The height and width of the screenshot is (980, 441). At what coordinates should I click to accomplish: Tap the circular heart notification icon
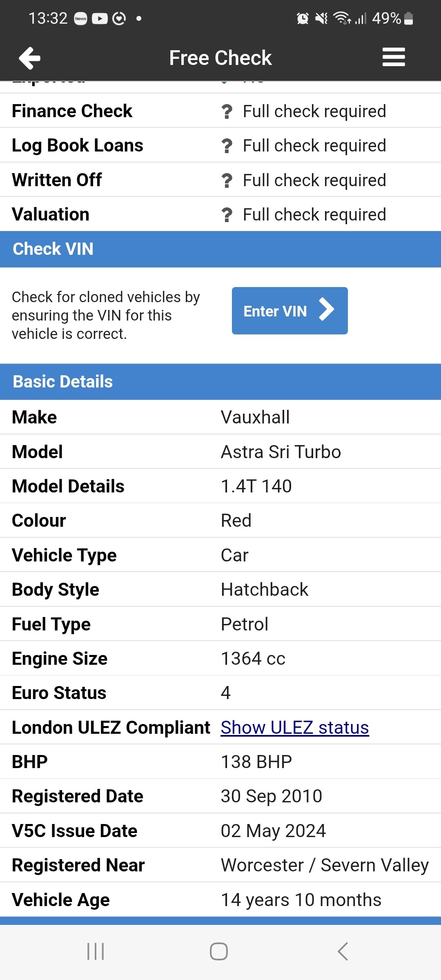pos(119,18)
